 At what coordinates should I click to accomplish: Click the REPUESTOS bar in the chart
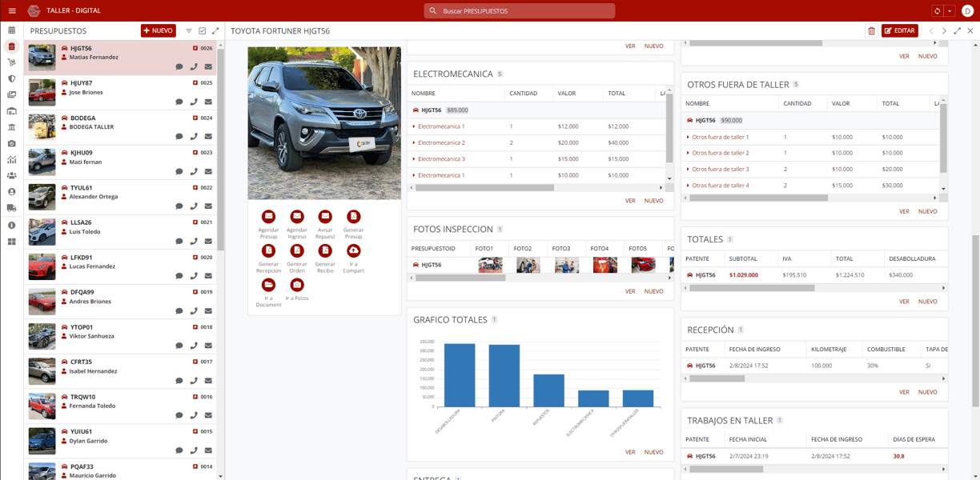coord(548,390)
